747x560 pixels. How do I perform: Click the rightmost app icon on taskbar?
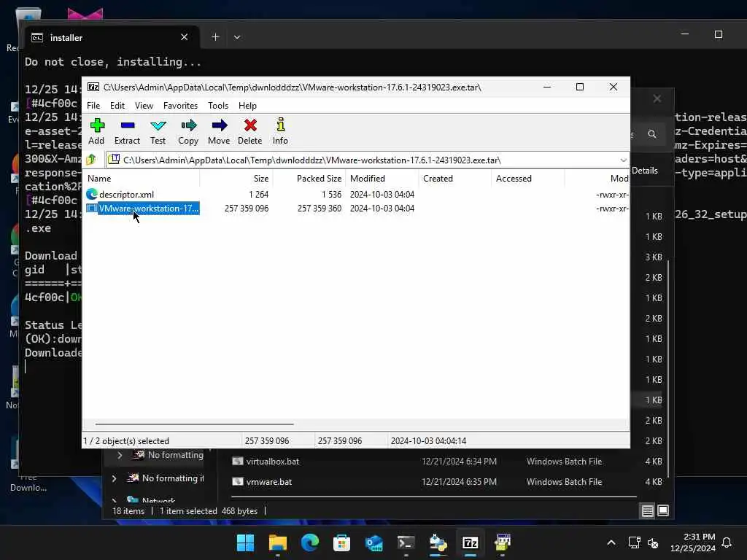(502, 542)
